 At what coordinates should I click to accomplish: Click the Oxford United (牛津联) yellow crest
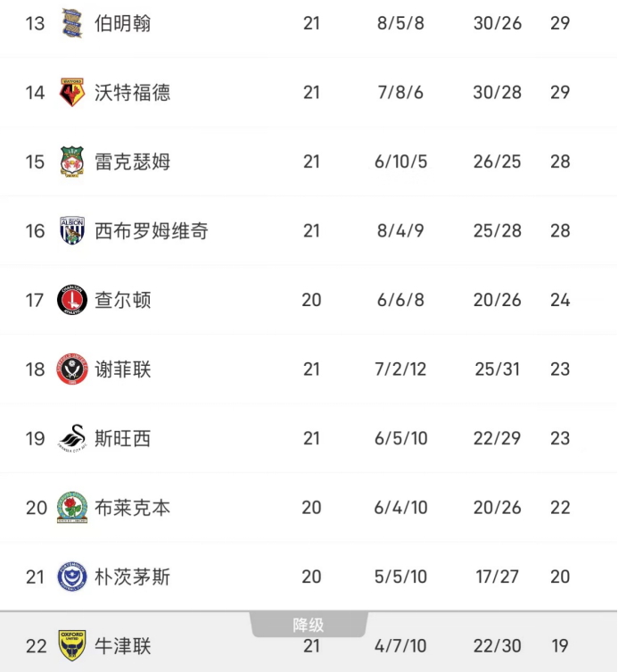point(71,645)
